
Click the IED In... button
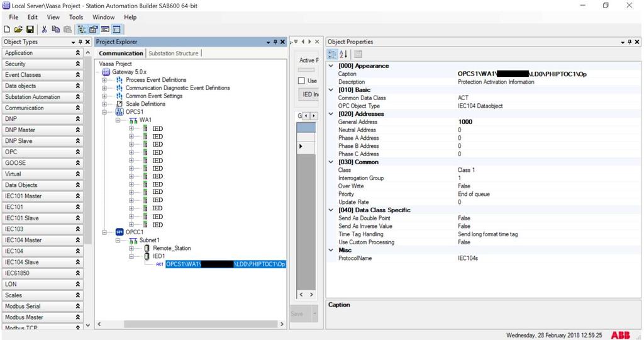click(x=308, y=94)
